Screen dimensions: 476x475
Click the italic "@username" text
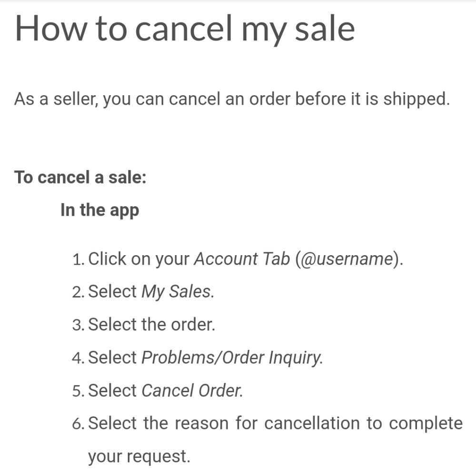point(346,259)
